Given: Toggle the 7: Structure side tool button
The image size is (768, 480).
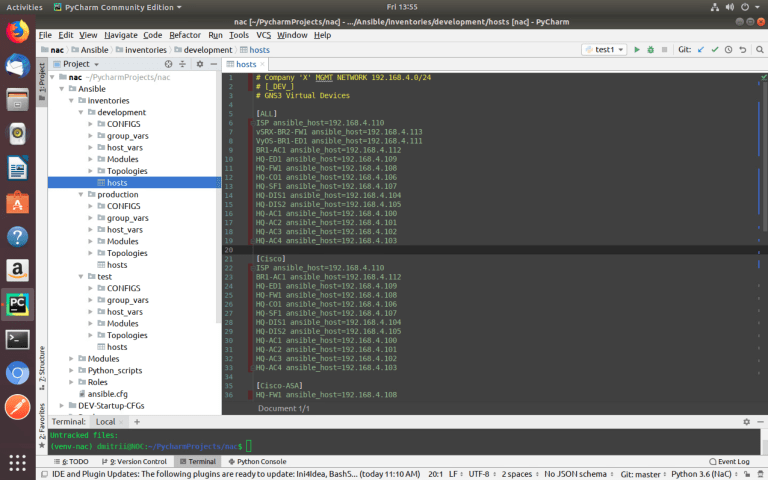Looking at the screenshot, I should 42,368.
